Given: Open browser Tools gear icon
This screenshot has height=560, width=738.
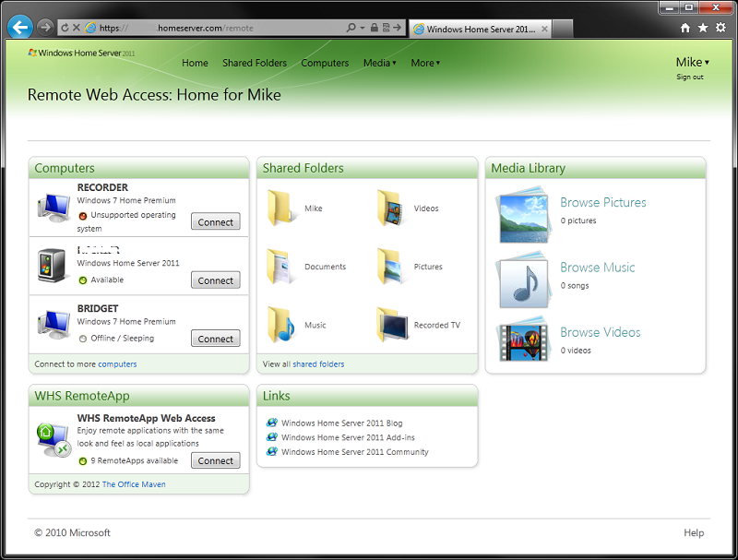Looking at the screenshot, I should (x=720, y=28).
